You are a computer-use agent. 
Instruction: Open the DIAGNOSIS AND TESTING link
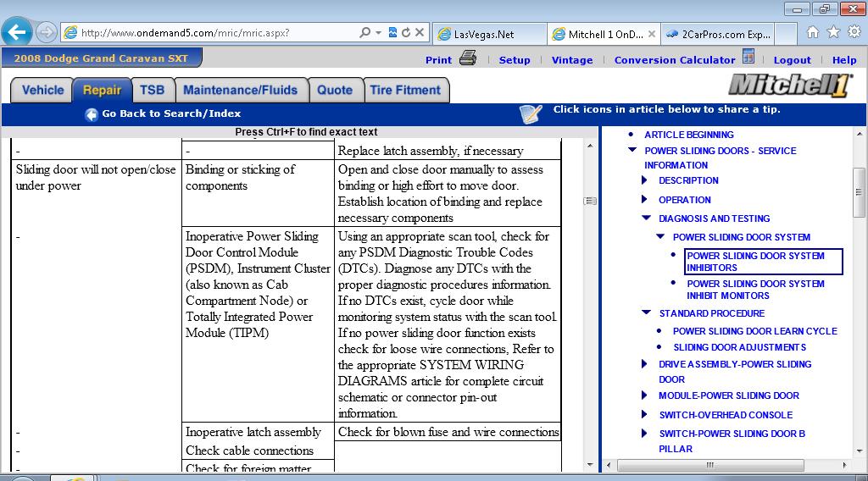[x=714, y=218]
